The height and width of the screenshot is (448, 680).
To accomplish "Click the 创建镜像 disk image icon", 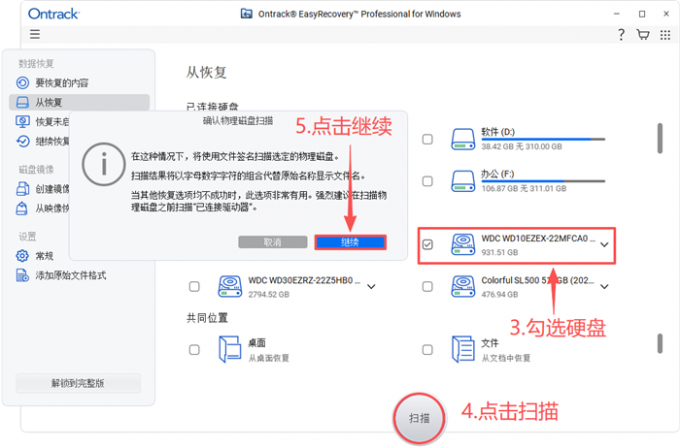I will coord(23,189).
